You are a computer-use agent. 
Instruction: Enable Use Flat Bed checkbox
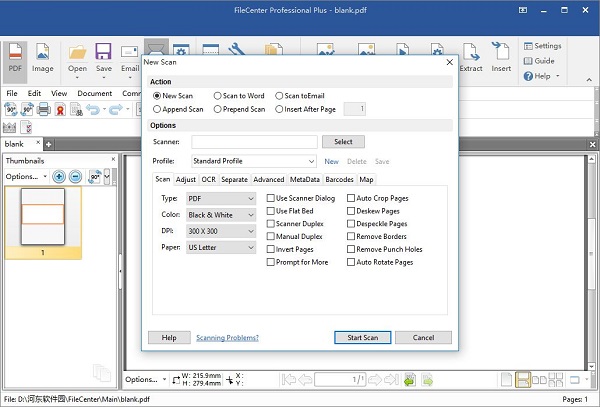[271, 211]
